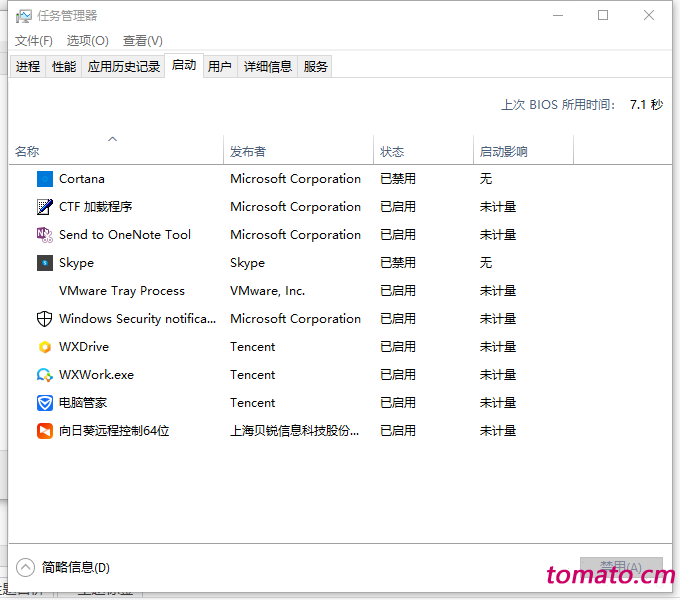Screen dimensions: 680x600
Task: Click Tencent publisher in WXDrive row
Action: 252,347
